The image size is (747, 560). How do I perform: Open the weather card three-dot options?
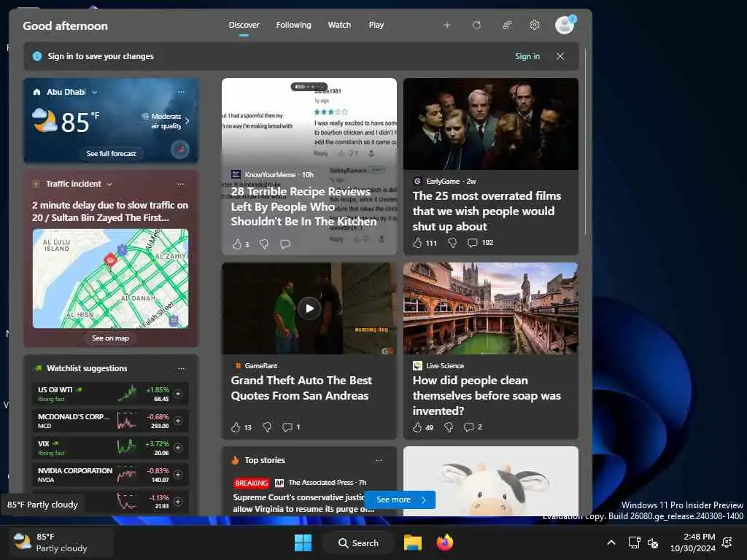point(181,92)
